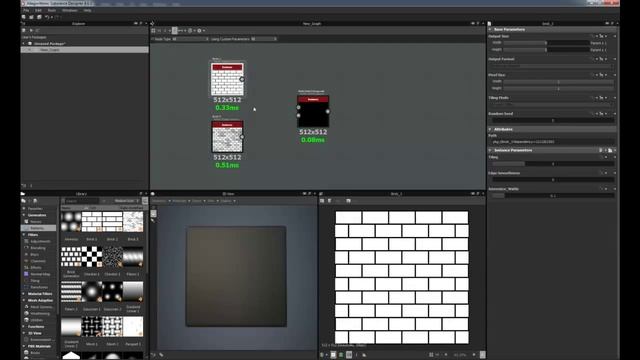Image resolution: width=640 pixels, height=360 pixels.
Task: Collapse the Instance Parameters section
Action: [x=490, y=150]
